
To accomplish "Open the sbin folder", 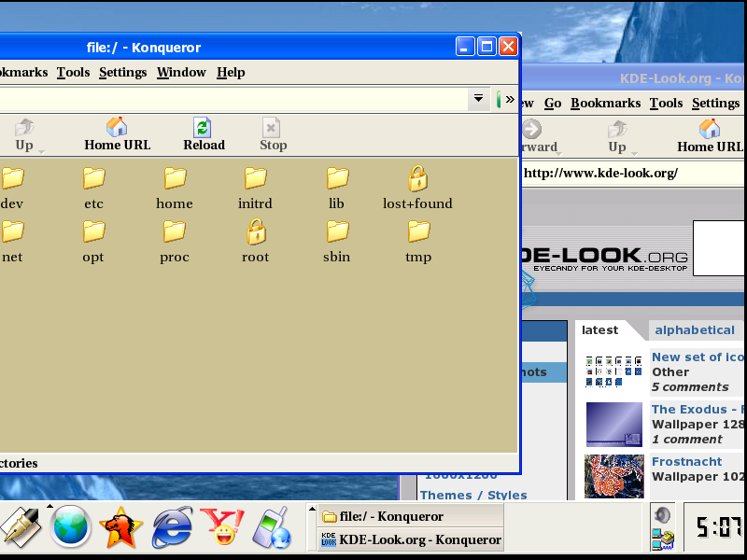I will [x=337, y=242].
